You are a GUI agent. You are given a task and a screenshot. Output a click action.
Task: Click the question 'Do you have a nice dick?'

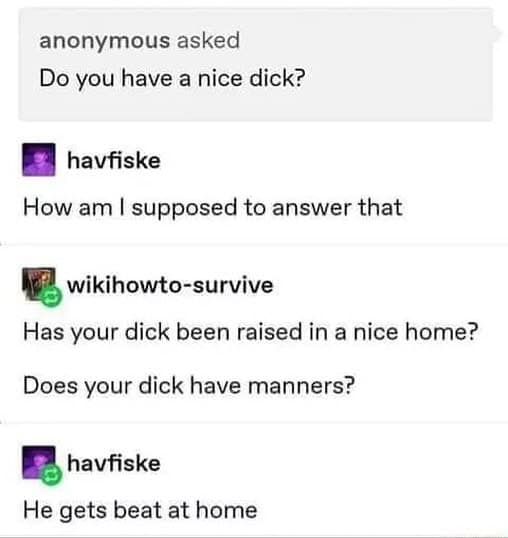coord(172,79)
